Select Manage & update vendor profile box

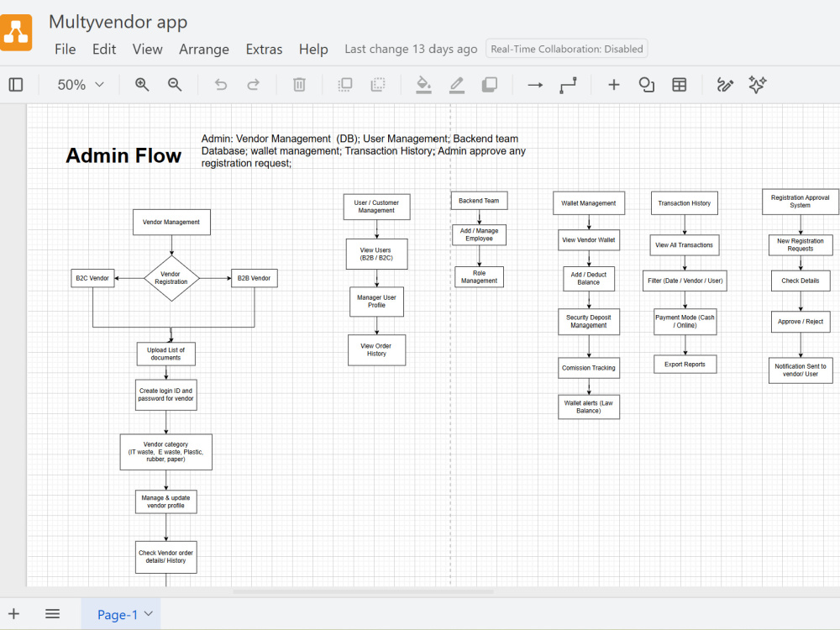coord(166,501)
